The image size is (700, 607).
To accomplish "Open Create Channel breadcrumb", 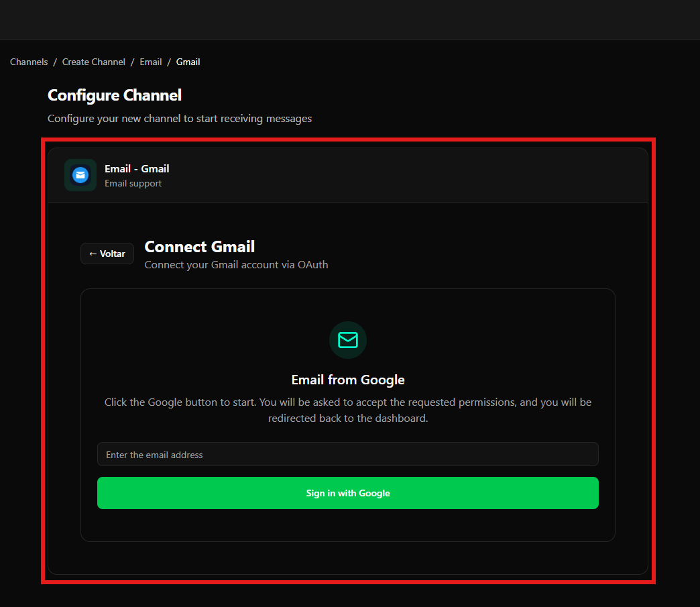I will point(93,62).
